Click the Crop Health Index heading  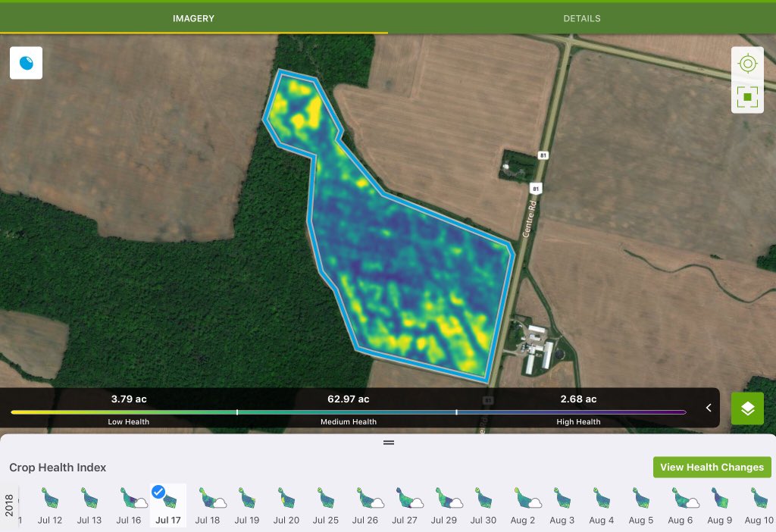pyautogui.click(x=58, y=467)
